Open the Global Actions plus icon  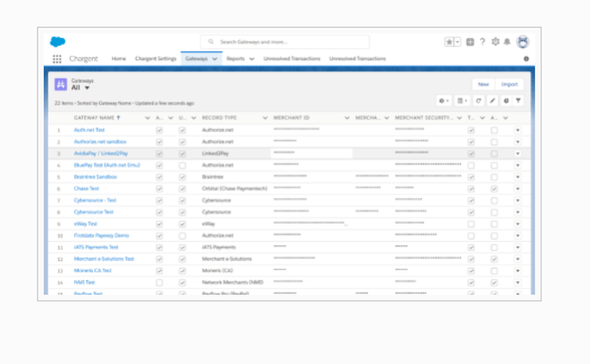click(470, 42)
